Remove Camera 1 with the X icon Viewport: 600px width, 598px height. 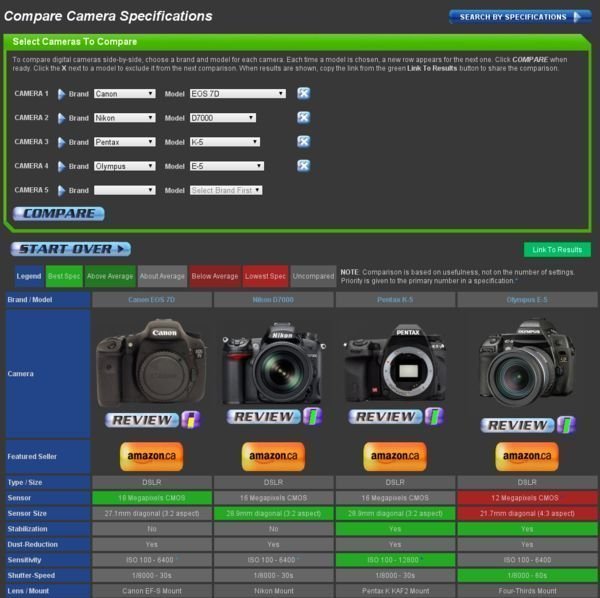tap(303, 93)
